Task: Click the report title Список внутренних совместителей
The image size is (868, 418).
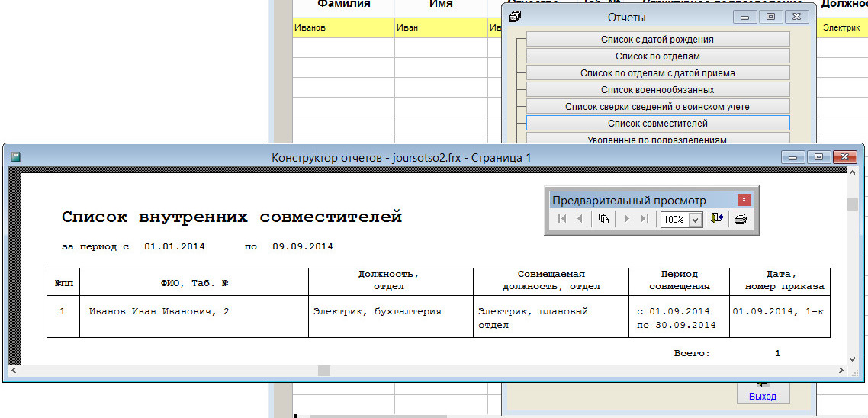Action: pyautogui.click(x=231, y=217)
